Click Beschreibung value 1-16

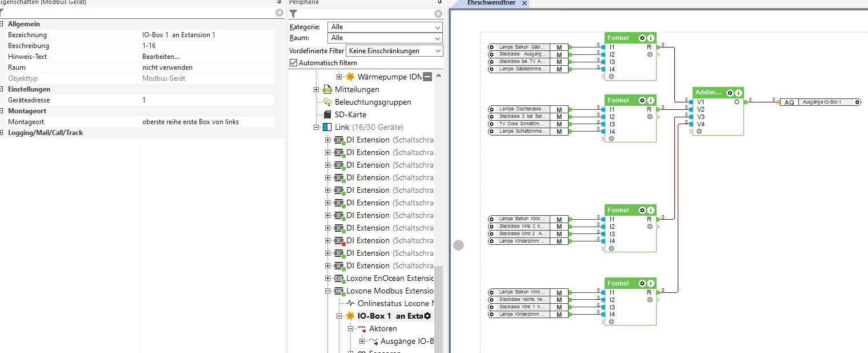[x=149, y=46]
